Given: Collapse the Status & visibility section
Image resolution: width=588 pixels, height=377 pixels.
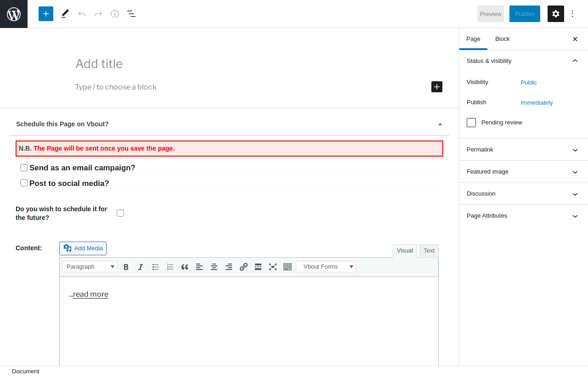Looking at the screenshot, I should click(524, 61).
